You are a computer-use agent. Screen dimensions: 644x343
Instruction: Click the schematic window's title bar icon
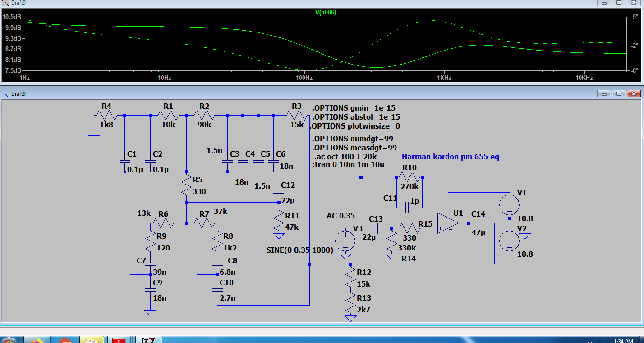point(5,93)
